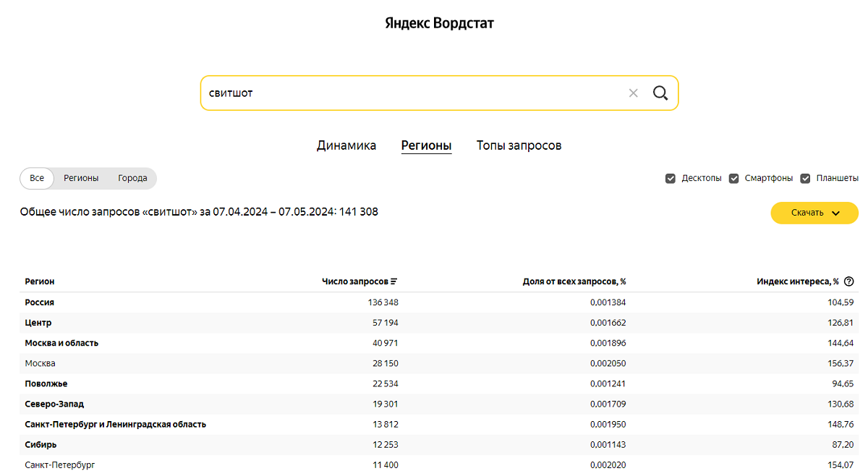This screenshot has width=868, height=471.
Task: Choose the Регионы segment filter
Action: point(81,178)
